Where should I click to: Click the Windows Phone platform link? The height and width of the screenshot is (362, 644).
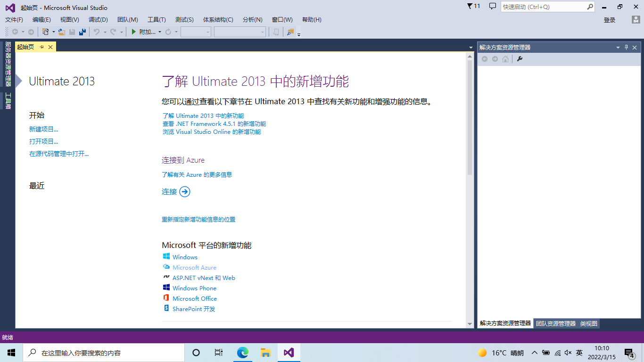(194, 288)
